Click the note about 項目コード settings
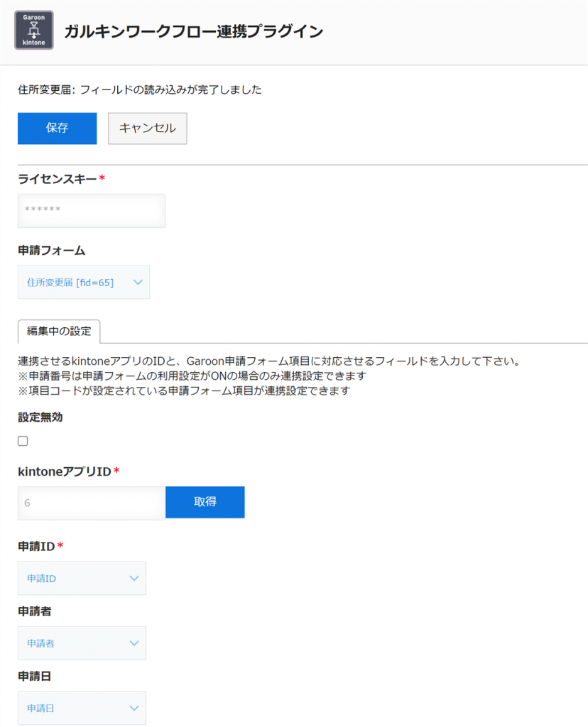Screen dimensions: 588x727 click(184, 391)
